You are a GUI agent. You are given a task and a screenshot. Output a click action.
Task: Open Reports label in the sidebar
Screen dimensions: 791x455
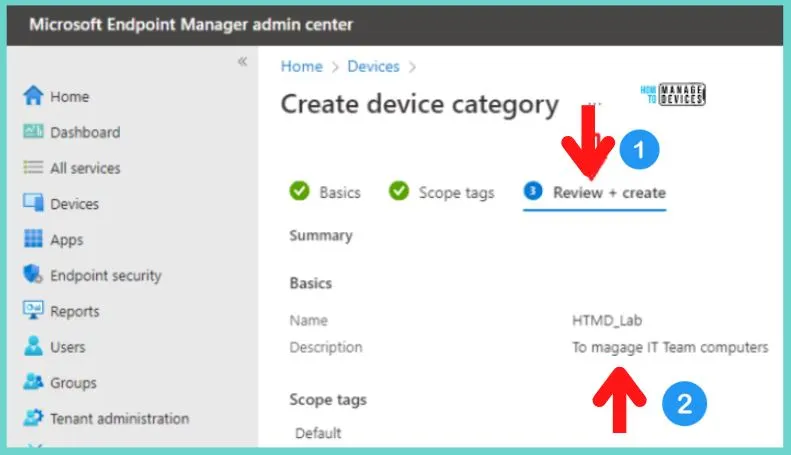[75, 312]
